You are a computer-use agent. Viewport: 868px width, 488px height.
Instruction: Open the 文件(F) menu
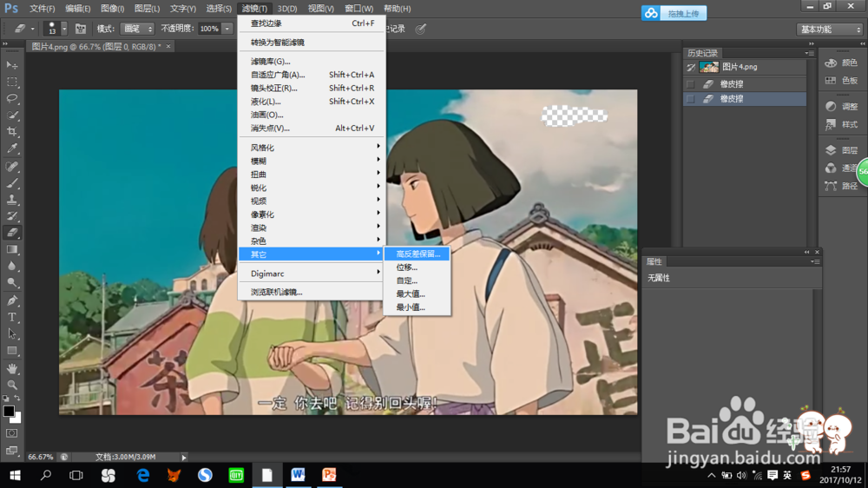pos(42,9)
